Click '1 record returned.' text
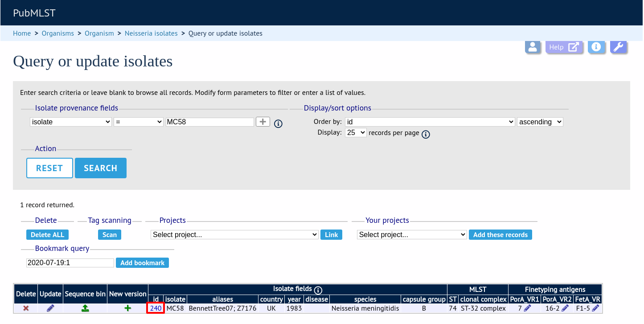 coord(47,205)
